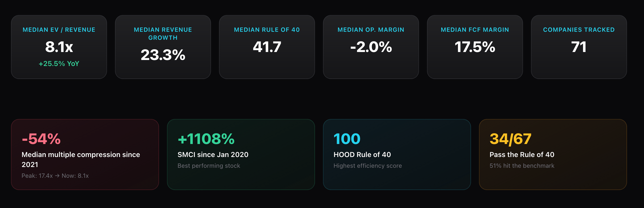Click the 71 companies tracked number
Viewport: 644px width, 208px height.
coord(579,47)
